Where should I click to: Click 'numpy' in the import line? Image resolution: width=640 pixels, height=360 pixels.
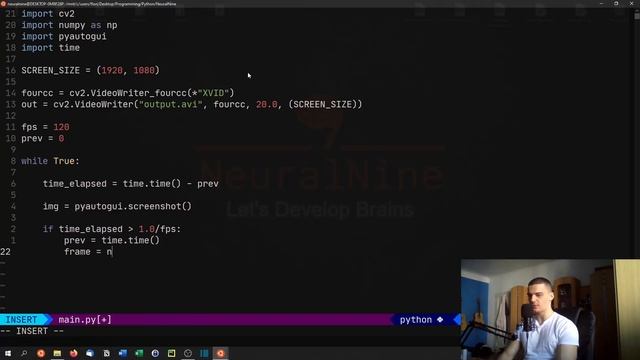pyautogui.click(x=72, y=25)
